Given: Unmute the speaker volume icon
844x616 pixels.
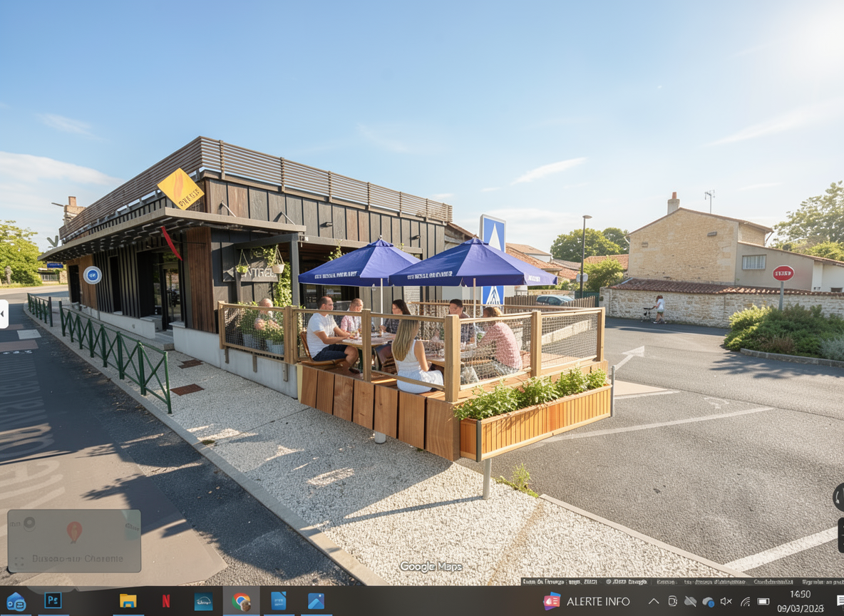Looking at the screenshot, I should pos(726,601).
